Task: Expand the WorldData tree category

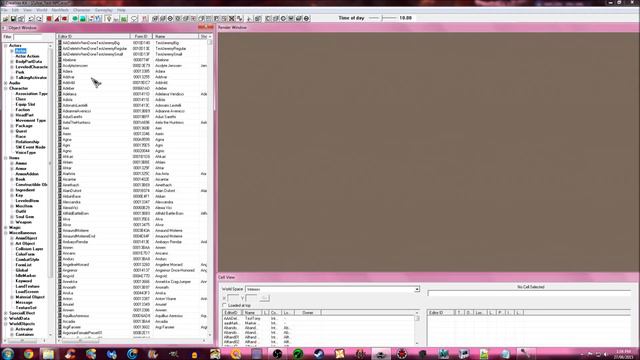Action: point(6,318)
